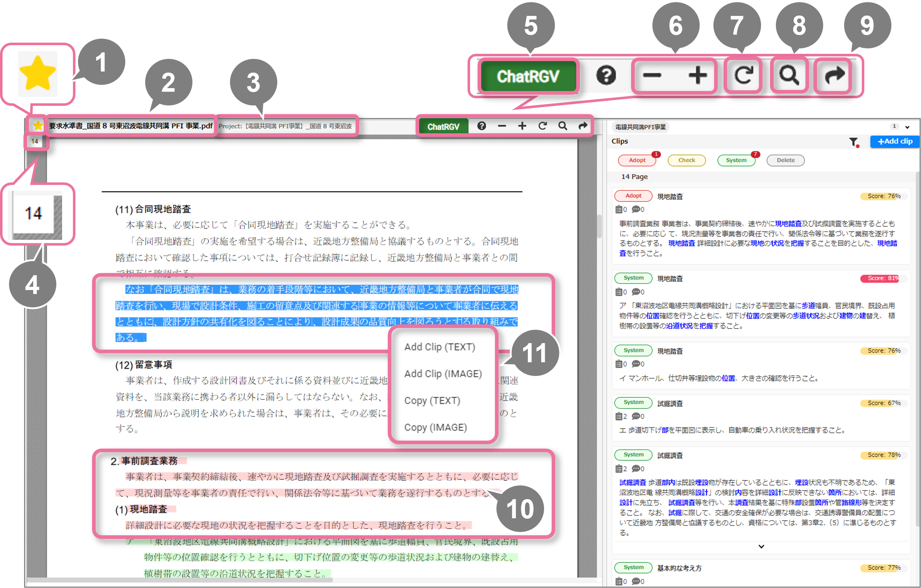Toggle the System filter pill
The width and height of the screenshot is (921, 588).
[x=736, y=160]
